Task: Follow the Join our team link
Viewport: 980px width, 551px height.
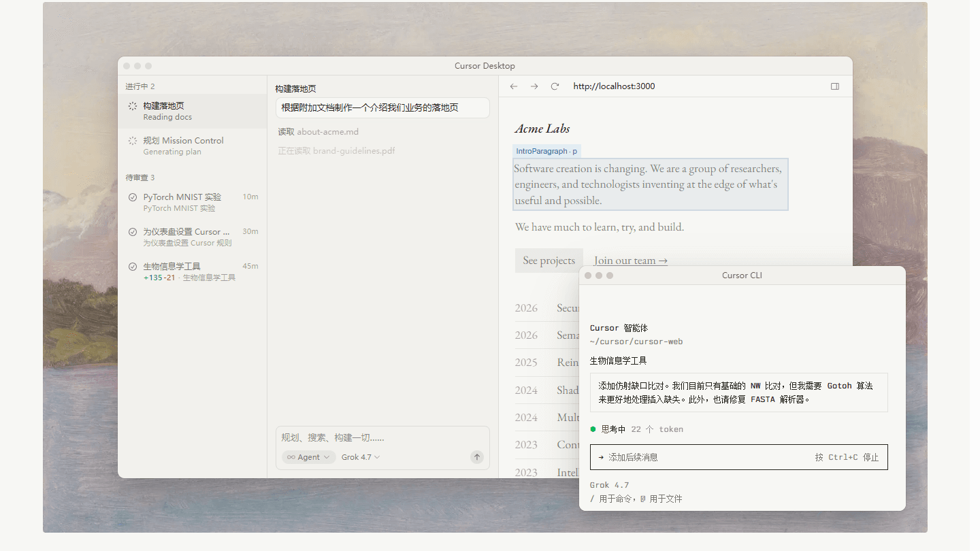Action: 631,261
